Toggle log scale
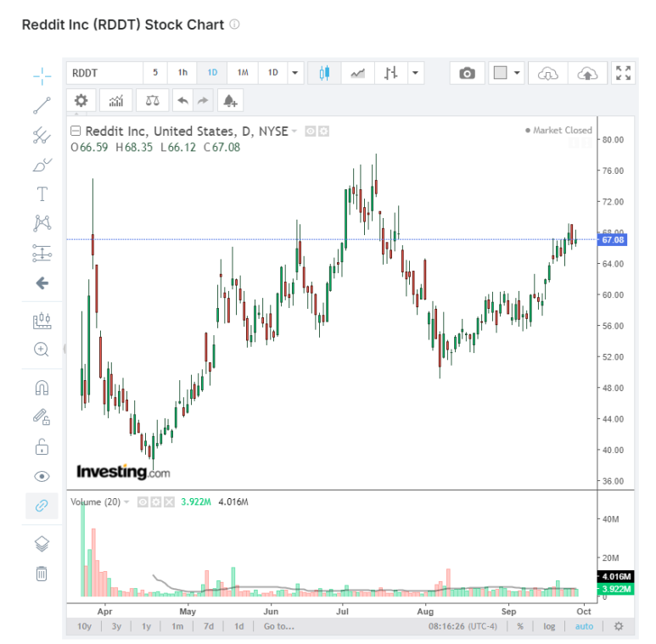 (x=549, y=626)
